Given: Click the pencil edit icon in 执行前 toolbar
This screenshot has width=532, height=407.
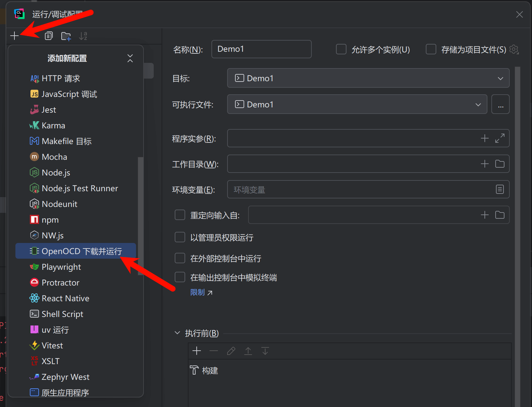Looking at the screenshot, I should (x=231, y=351).
